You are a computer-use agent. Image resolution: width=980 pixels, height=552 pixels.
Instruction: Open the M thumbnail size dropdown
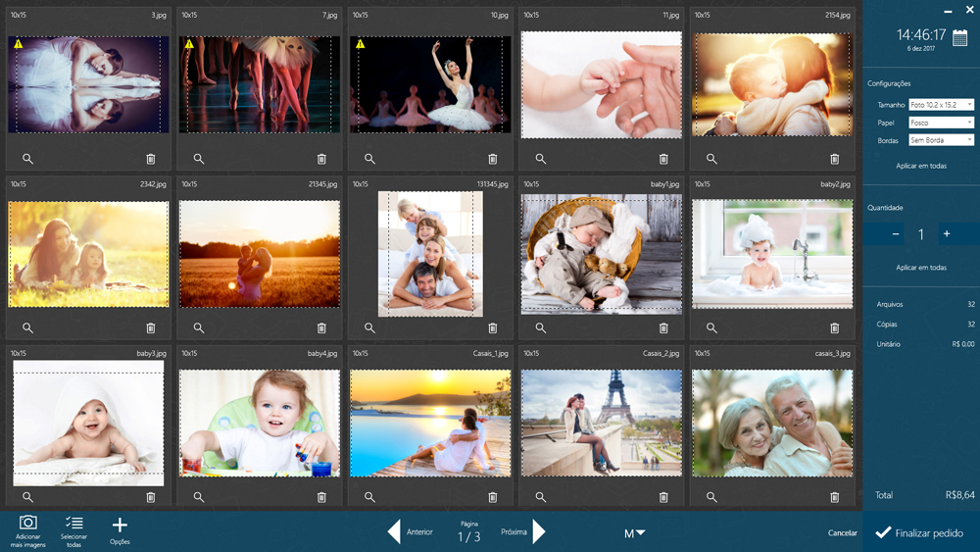634,533
